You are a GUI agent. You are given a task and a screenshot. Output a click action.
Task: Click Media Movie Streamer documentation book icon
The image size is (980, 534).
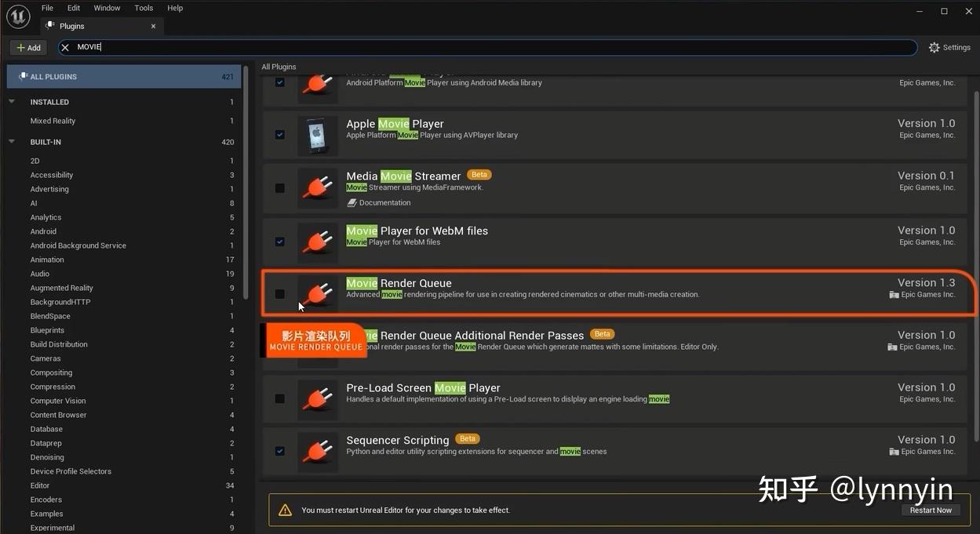[x=352, y=203]
